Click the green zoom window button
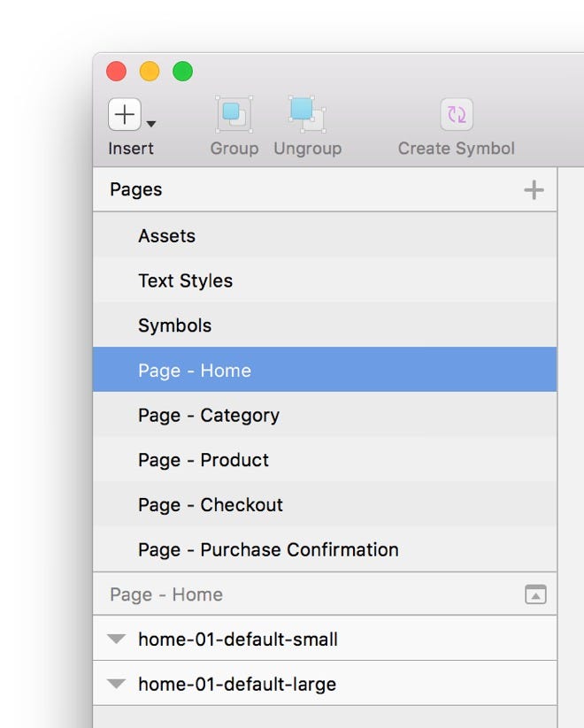 point(182,72)
